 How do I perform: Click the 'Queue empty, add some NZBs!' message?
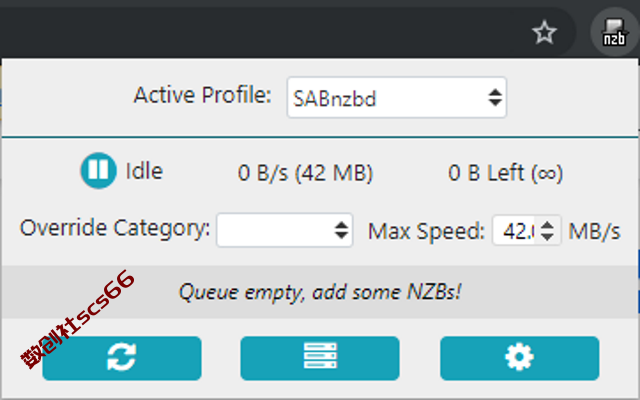(x=320, y=292)
